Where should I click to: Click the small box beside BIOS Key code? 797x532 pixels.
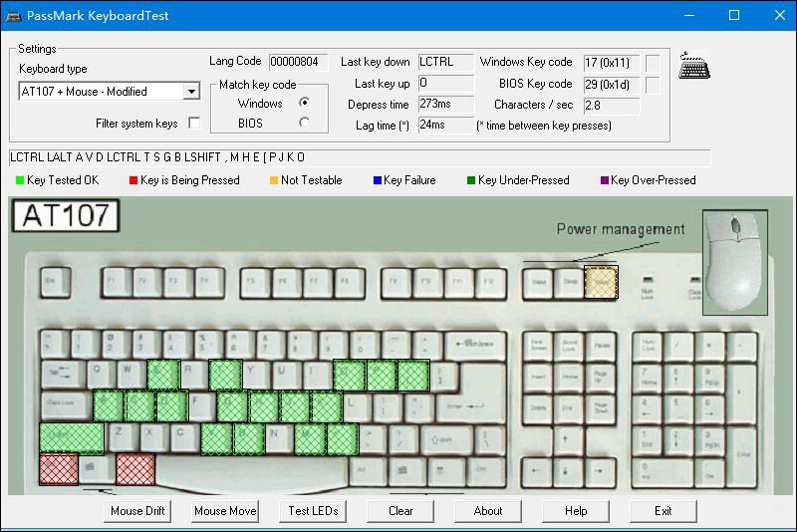click(653, 85)
